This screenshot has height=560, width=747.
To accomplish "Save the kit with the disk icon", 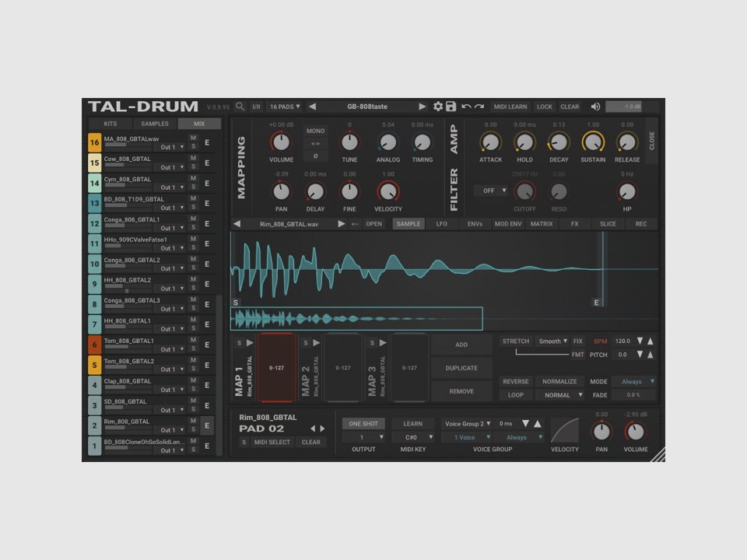I will pos(451,107).
